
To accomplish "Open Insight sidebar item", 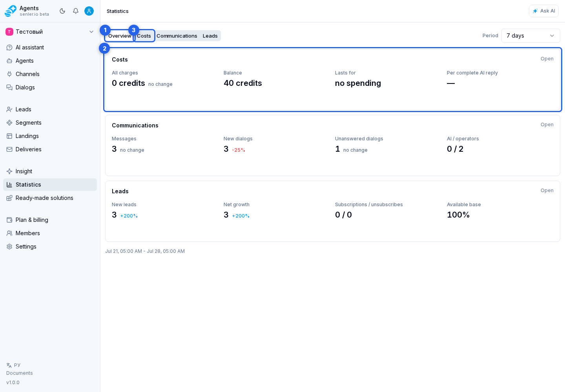I will (x=50, y=171).
